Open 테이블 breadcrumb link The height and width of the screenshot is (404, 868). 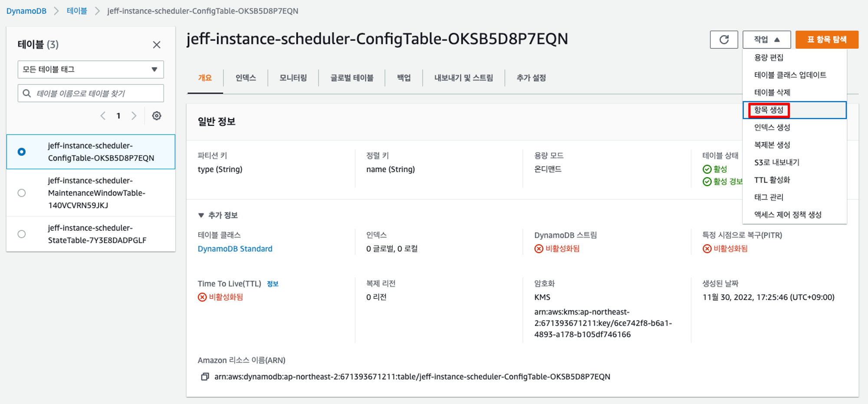(x=77, y=11)
